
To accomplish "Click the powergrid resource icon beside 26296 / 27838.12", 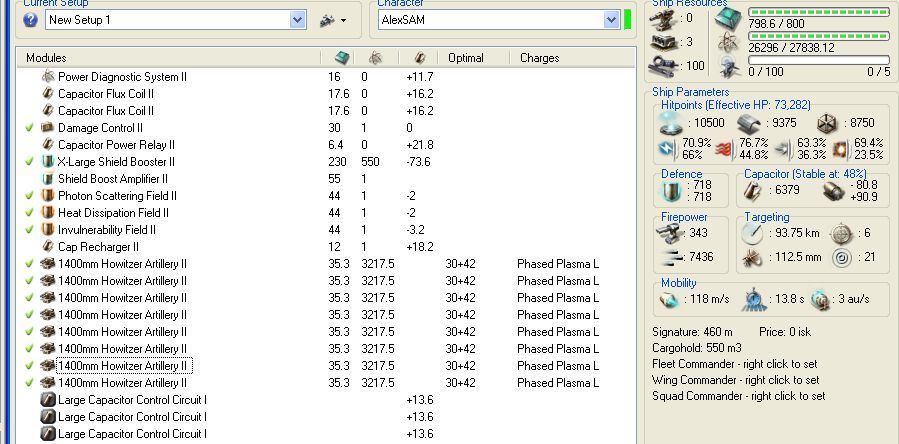I will [x=728, y=42].
